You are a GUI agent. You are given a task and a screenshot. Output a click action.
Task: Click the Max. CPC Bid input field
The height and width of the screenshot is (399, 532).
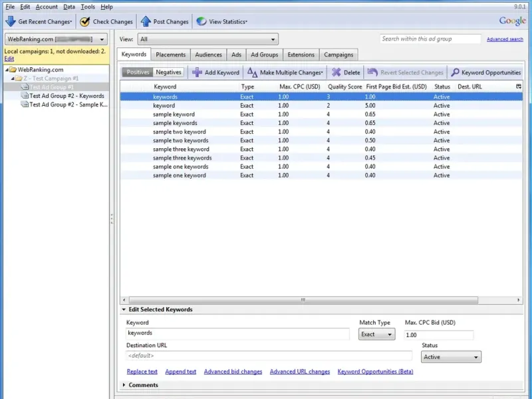[438, 335]
